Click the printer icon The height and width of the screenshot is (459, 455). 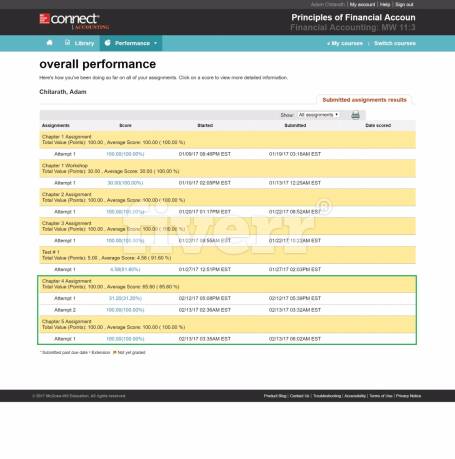355,115
